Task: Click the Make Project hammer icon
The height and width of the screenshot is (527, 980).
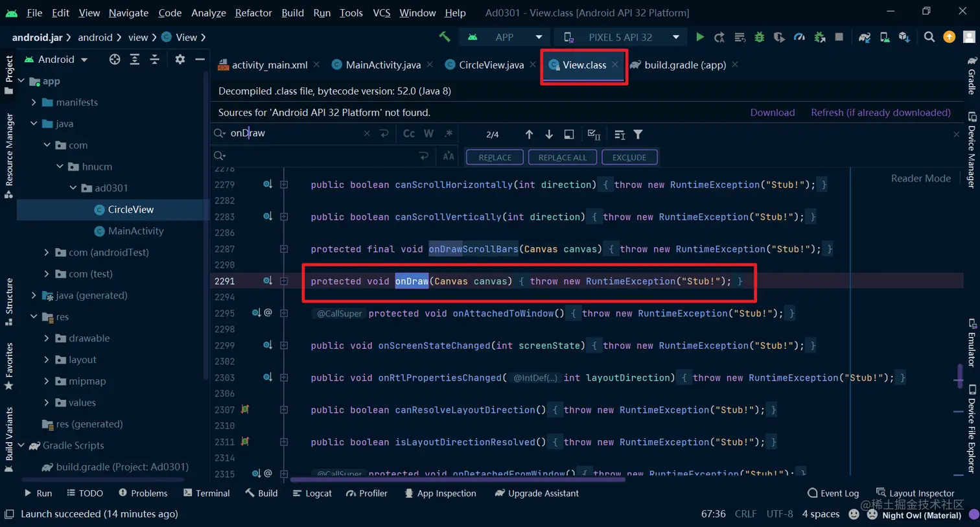Action: pos(445,37)
